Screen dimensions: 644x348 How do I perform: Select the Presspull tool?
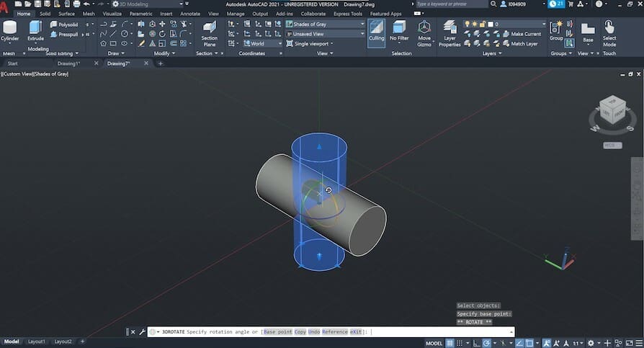pos(64,34)
